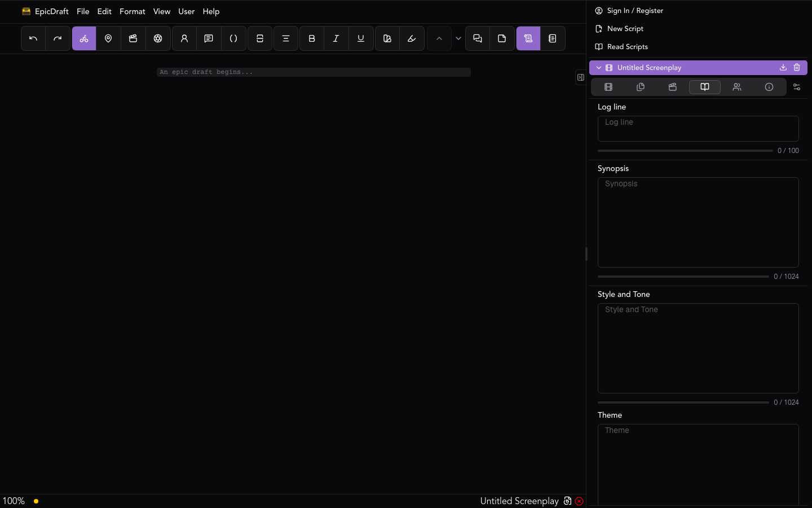Viewport: 812px width, 508px height.
Task: Redo the last action
Action: pyautogui.click(x=58, y=38)
